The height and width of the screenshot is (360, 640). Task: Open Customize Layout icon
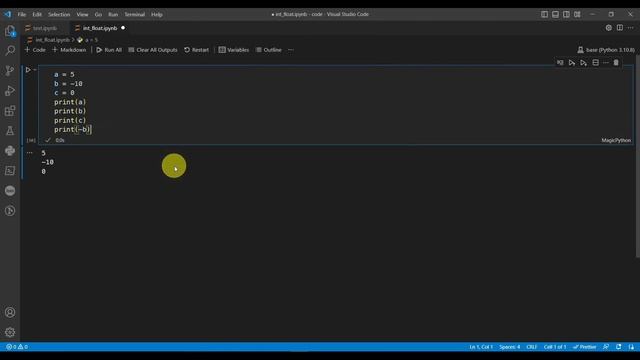577,14
